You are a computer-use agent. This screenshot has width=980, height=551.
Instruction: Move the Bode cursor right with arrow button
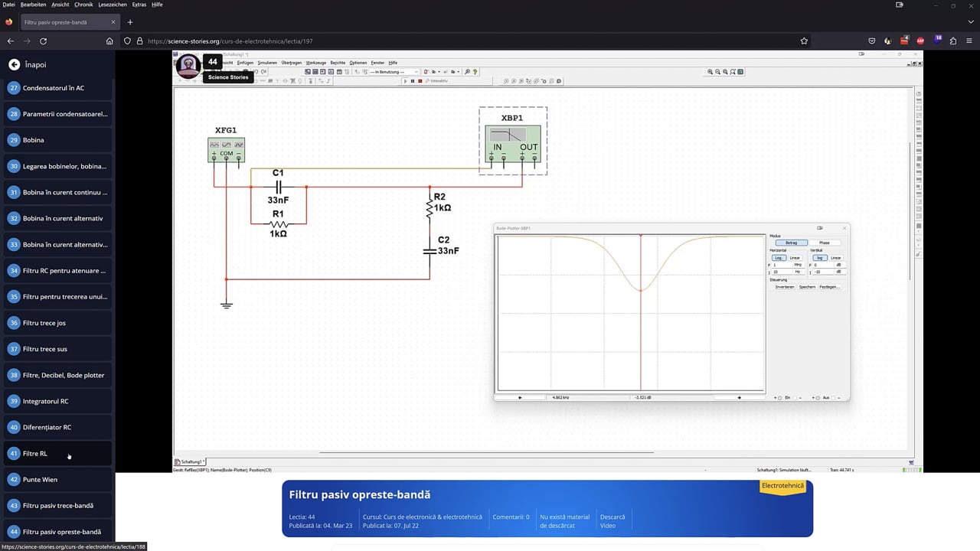[739, 397]
